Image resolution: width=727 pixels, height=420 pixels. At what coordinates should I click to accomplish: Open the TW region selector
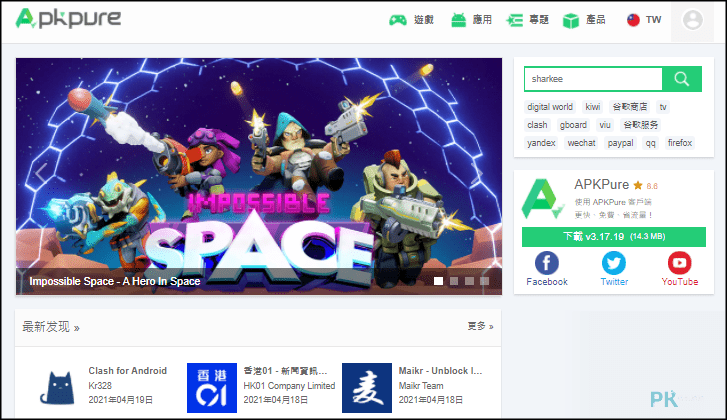[644, 20]
